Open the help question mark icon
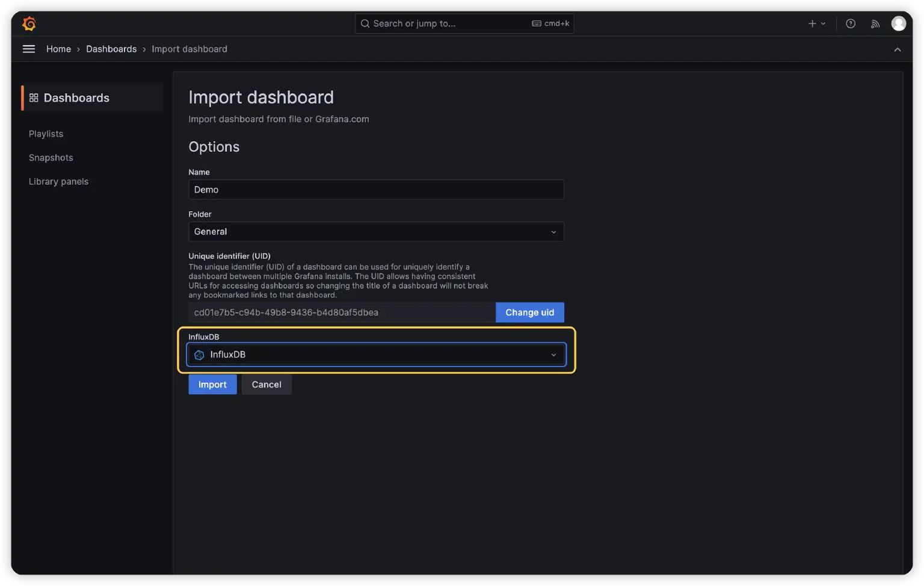Viewport: 924px width, 586px height. click(x=851, y=23)
